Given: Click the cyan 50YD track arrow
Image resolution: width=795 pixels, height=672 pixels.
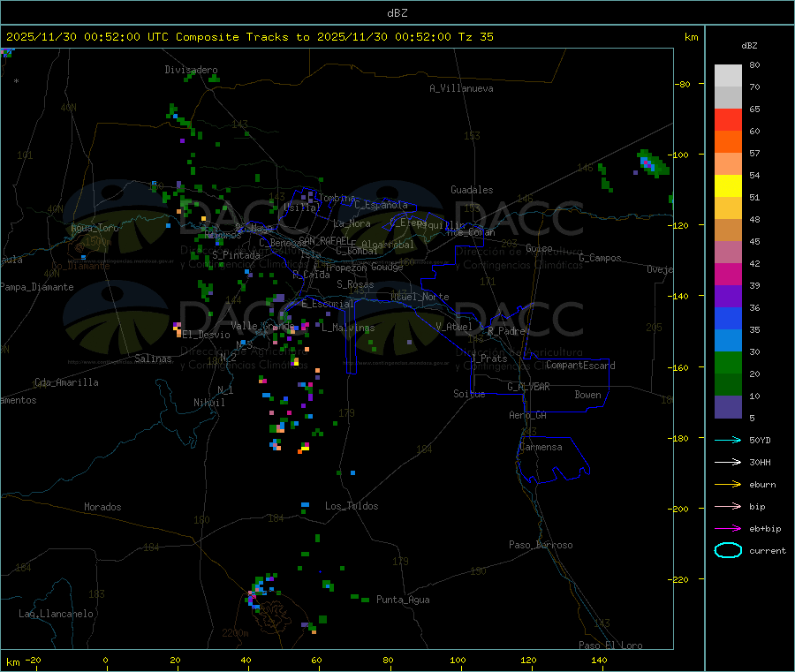Looking at the screenshot, I should (x=728, y=440).
